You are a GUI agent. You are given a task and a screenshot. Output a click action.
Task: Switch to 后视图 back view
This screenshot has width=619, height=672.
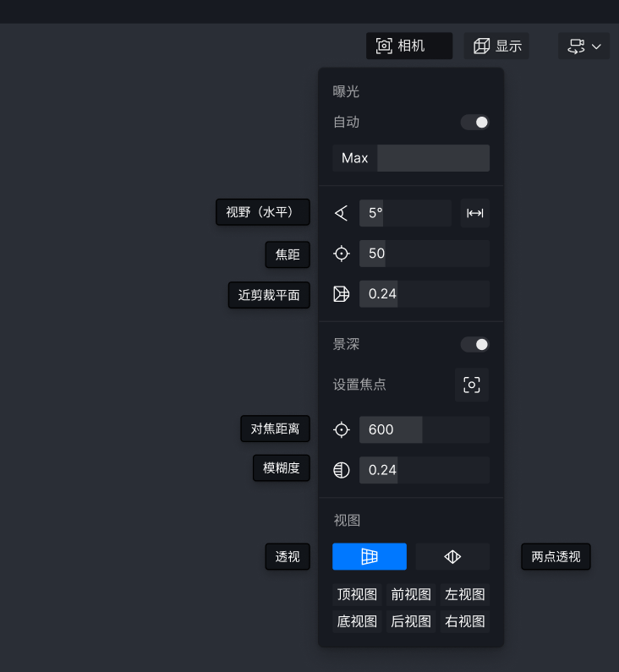pos(411,621)
